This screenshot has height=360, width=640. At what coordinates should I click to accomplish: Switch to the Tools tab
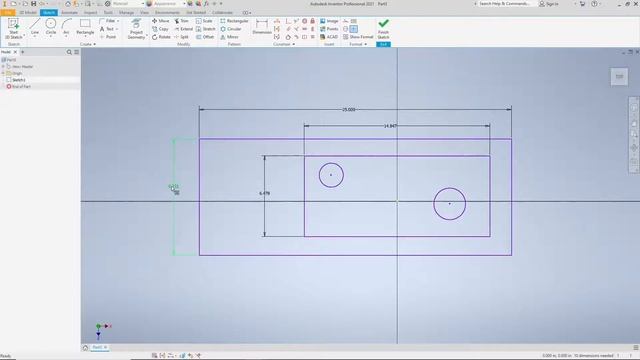(108, 13)
